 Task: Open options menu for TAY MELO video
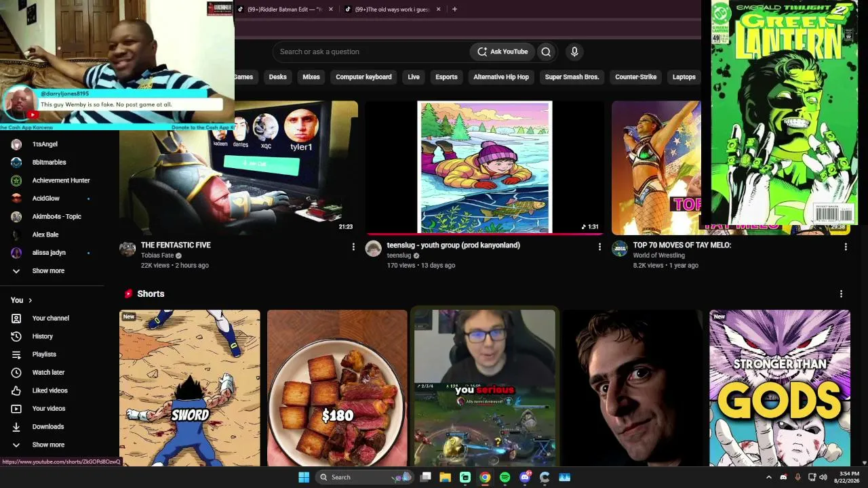(846, 247)
